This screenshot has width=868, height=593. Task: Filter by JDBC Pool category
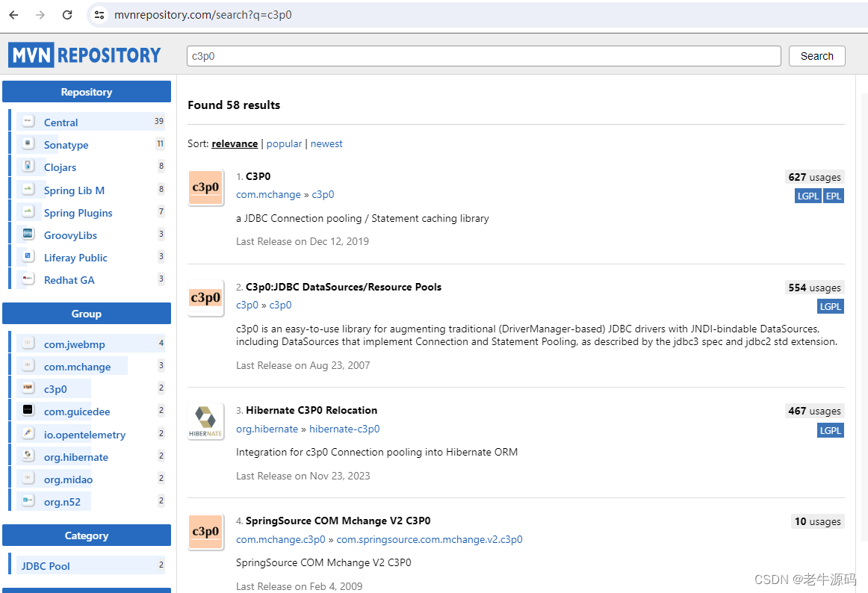coord(46,566)
